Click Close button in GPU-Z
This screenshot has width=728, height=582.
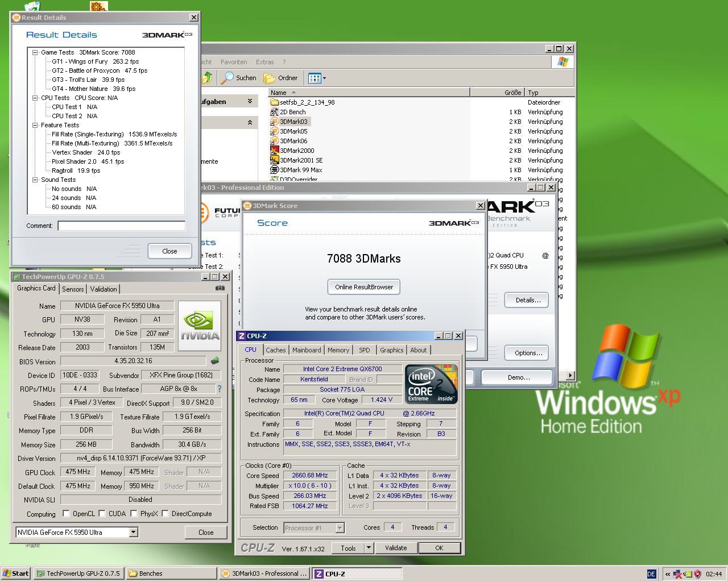(206, 533)
